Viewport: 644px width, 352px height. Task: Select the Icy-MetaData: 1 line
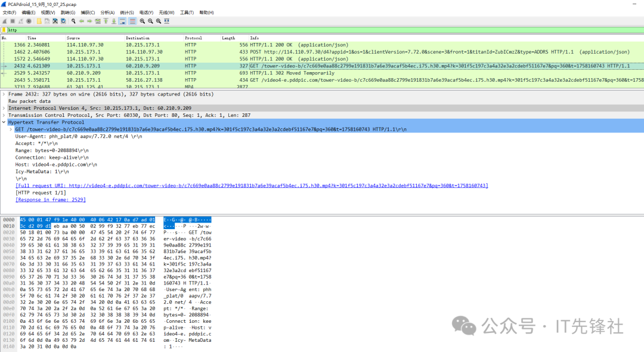click(42, 172)
